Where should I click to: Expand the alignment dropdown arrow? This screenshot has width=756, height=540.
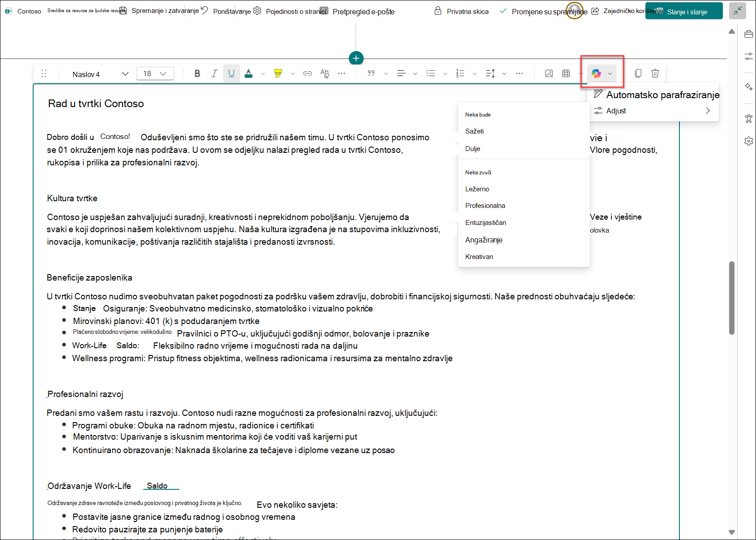415,73
